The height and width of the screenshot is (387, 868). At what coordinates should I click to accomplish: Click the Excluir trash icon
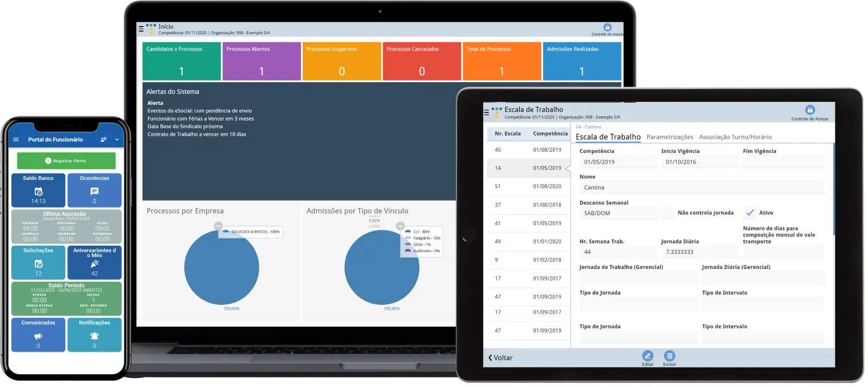point(670,356)
